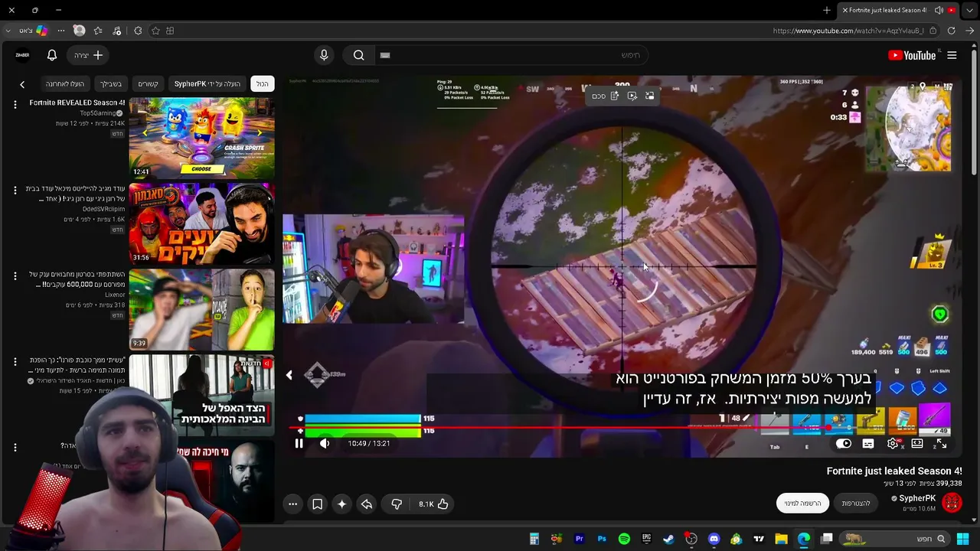Open Steam from the taskbar

(668, 540)
